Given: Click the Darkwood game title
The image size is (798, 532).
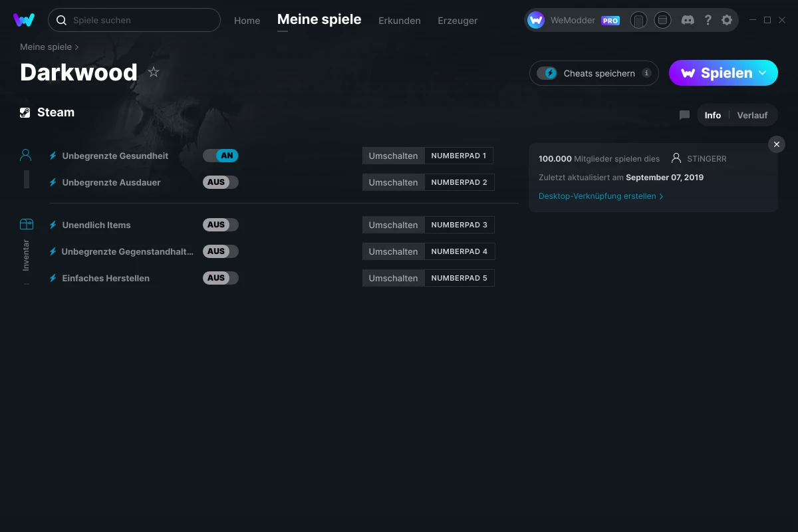Looking at the screenshot, I should tap(78, 72).
